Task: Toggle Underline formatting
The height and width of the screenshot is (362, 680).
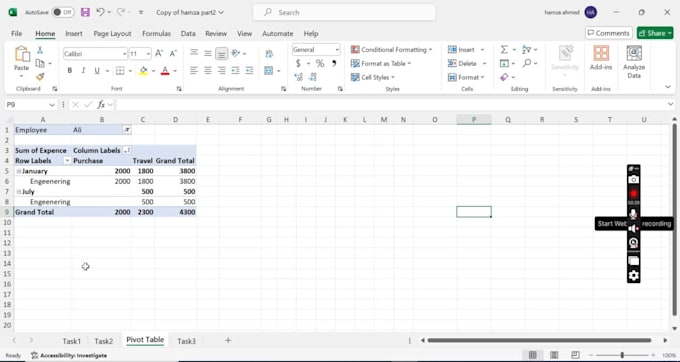Action: [97, 71]
